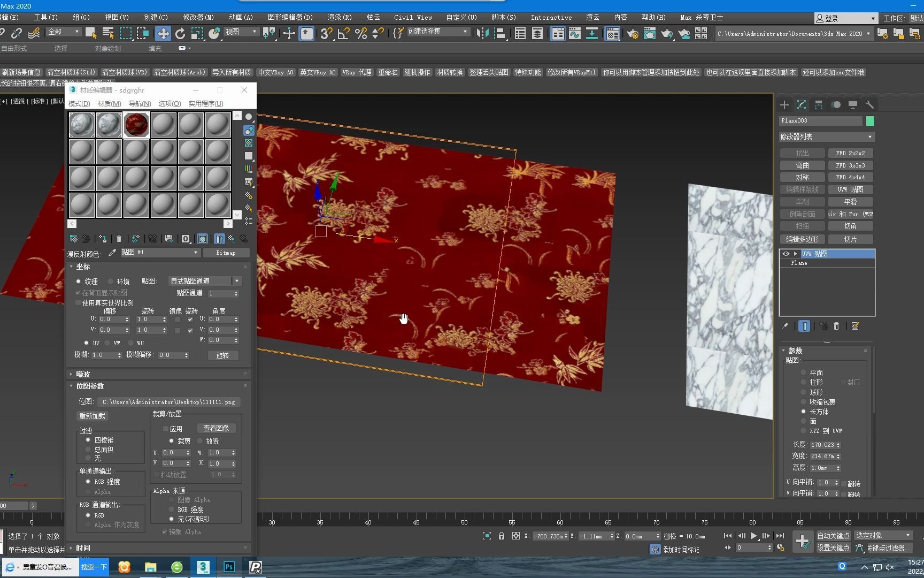Open the Rendering menu
This screenshot has width=924, height=578.
point(340,17)
